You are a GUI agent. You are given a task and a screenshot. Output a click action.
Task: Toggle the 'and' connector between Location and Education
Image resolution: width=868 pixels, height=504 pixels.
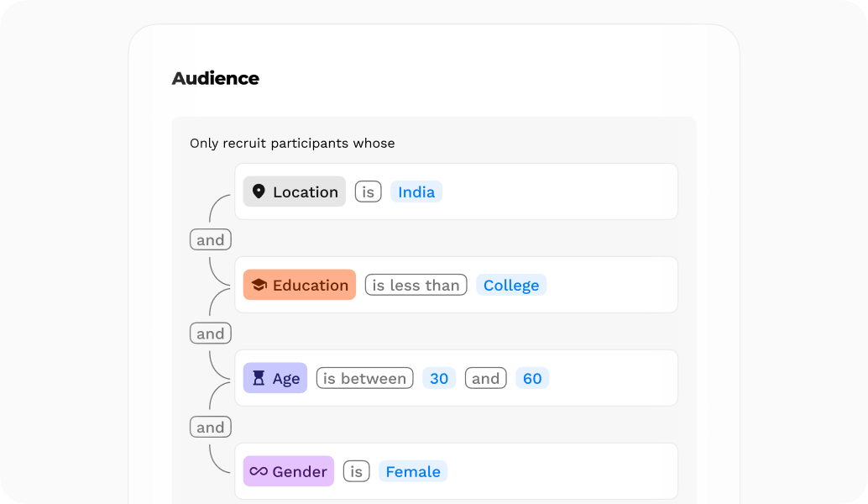(211, 239)
